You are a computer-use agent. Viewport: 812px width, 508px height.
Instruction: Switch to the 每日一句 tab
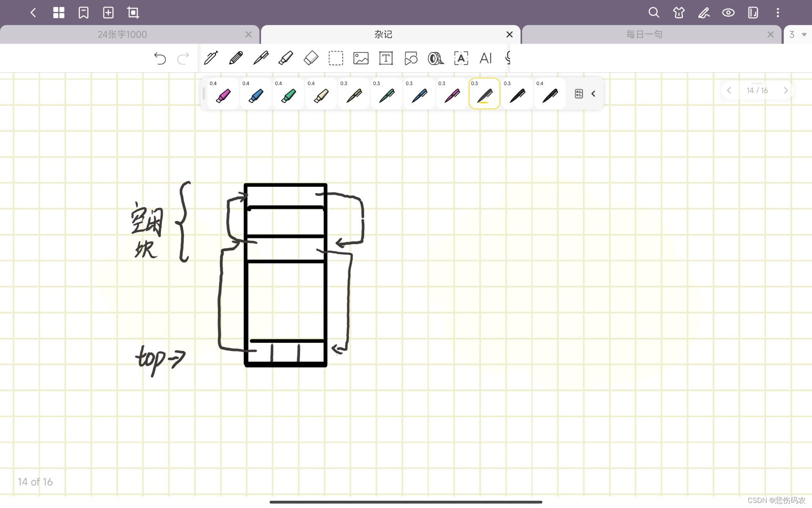click(x=644, y=35)
